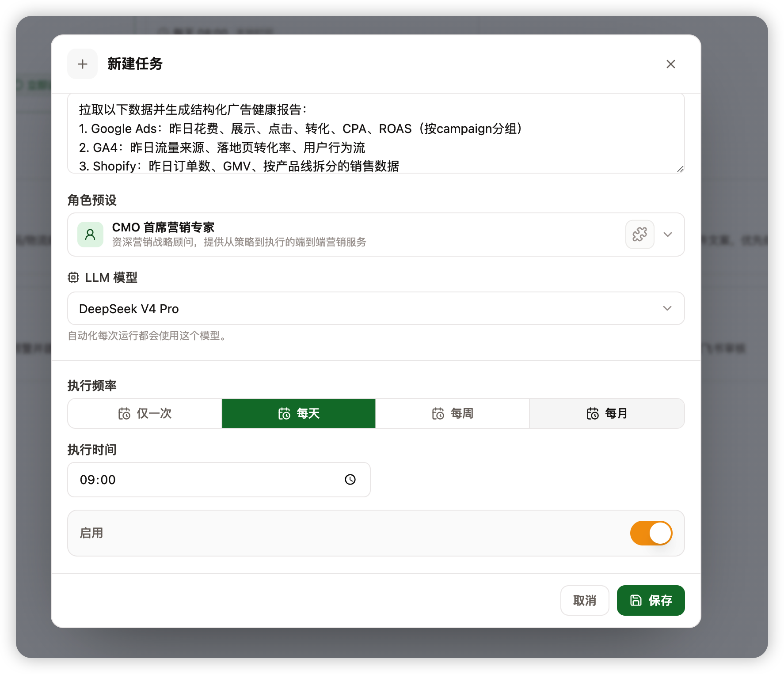
Task: Open the clock picker icon in 执行时间
Action: (x=350, y=480)
